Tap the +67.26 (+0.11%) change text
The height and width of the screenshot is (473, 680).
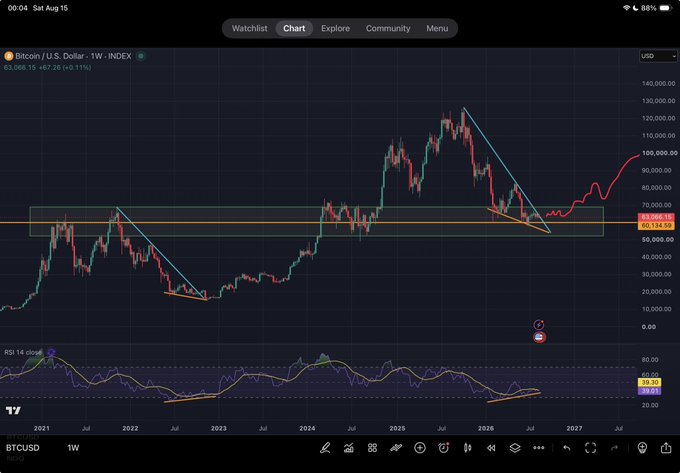click(65, 68)
